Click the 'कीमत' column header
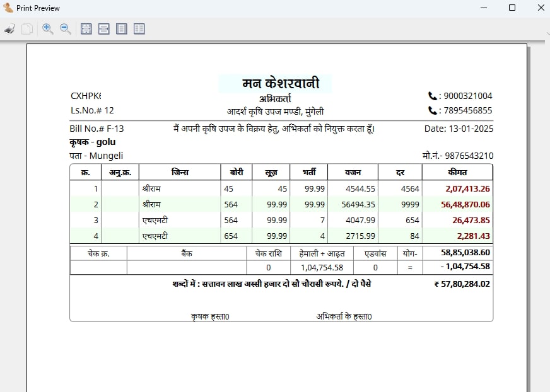The width and height of the screenshot is (550, 392). (457, 172)
